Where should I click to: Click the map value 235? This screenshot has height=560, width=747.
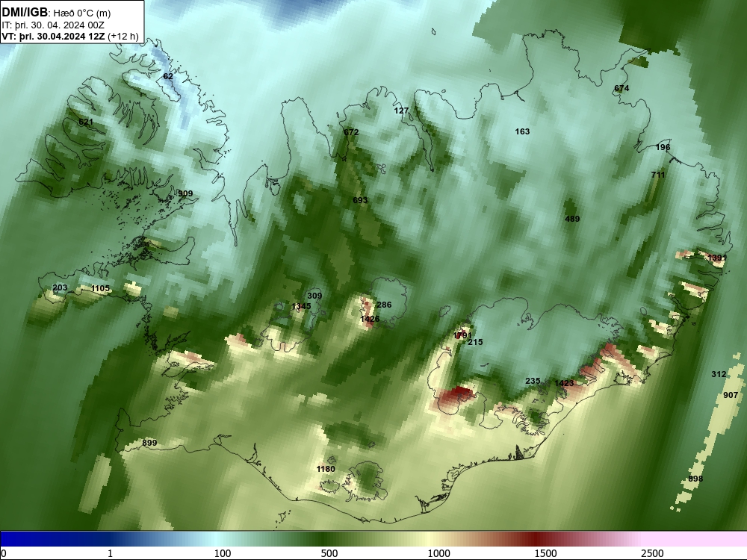click(x=533, y=381)
